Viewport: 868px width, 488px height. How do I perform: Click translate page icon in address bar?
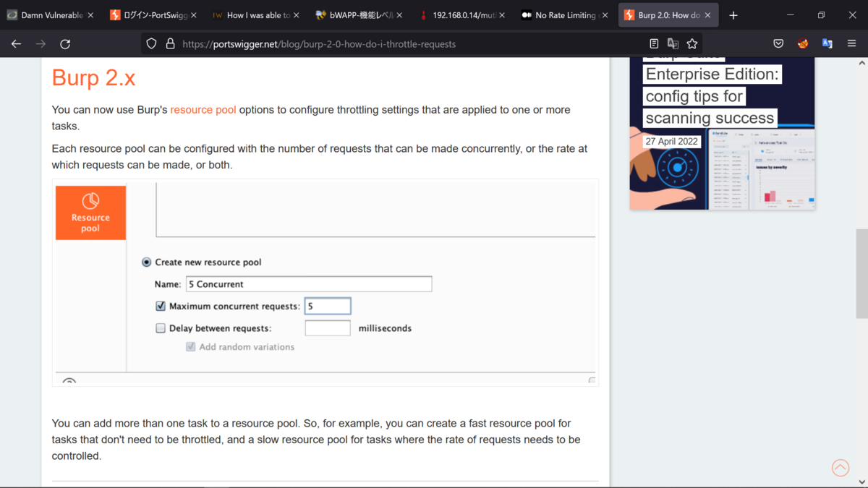(x=673, y=44)
